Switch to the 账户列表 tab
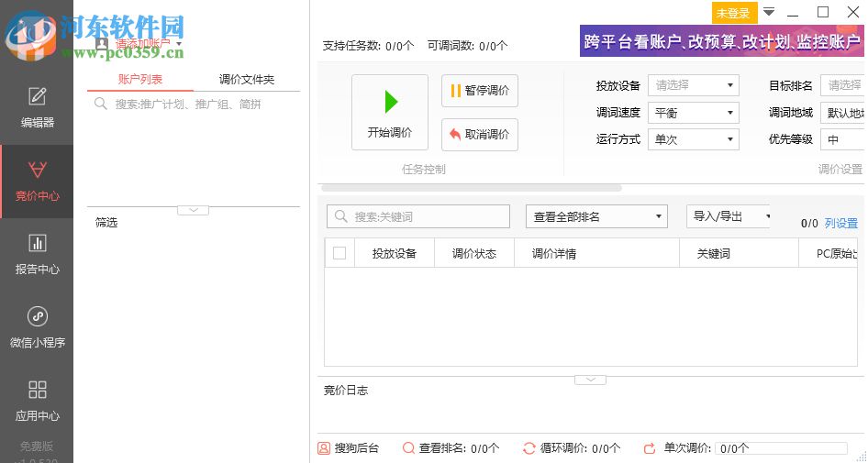Image resolution: width=868 pixels, height=463 pixels. pyautogui.click(x=140, y=79)
